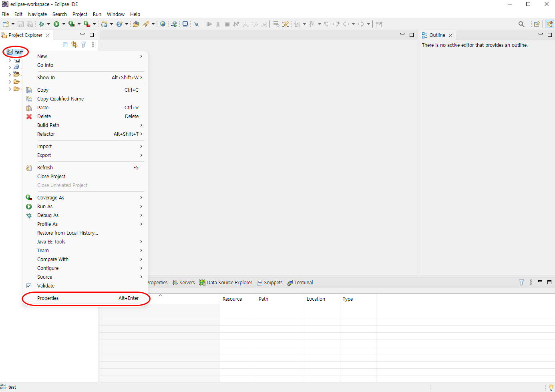The image size is (555, 392).
Task: Open Coverage As submenu in context menu
Action: tap(85, 198)
